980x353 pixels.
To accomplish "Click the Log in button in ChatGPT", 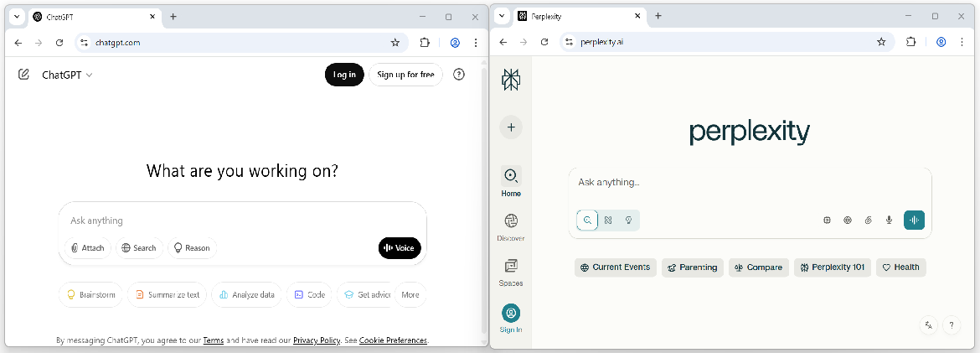I will click(x=344, y=75).
